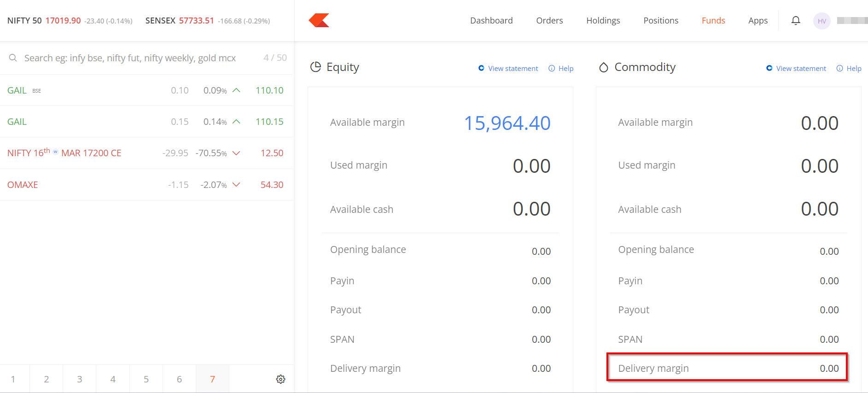Open the Apps menu item

[x=757, y=21]
